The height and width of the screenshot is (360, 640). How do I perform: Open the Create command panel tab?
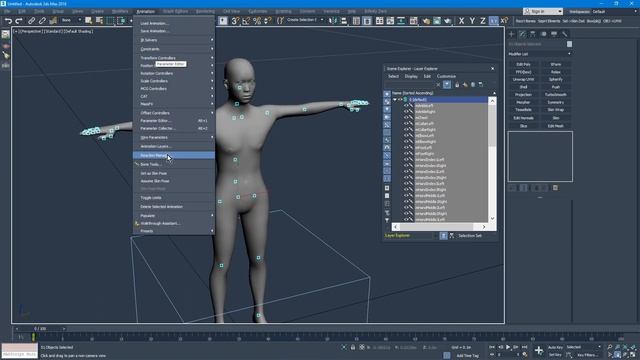(512, 34)
